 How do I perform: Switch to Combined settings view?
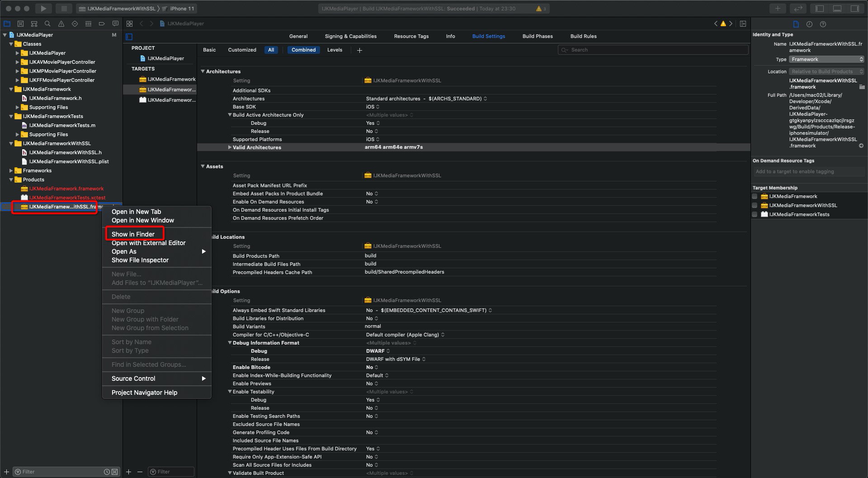click(303, 50)
